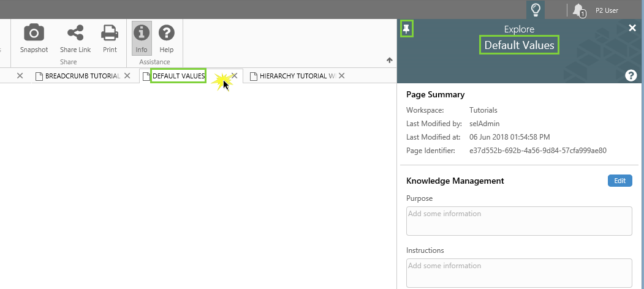Open the notifications bell
Image resolution: width=644 pixels, height=289 pixels.
click(578, 10)
